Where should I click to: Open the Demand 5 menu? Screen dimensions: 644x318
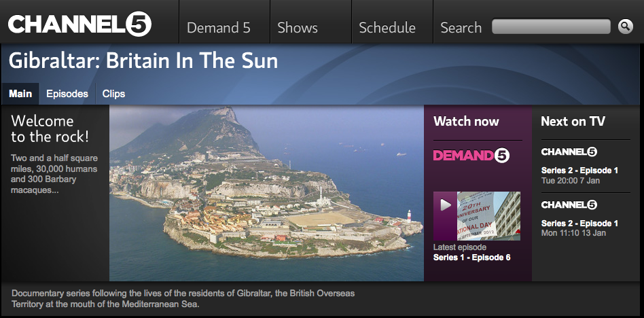pos(218,28)
